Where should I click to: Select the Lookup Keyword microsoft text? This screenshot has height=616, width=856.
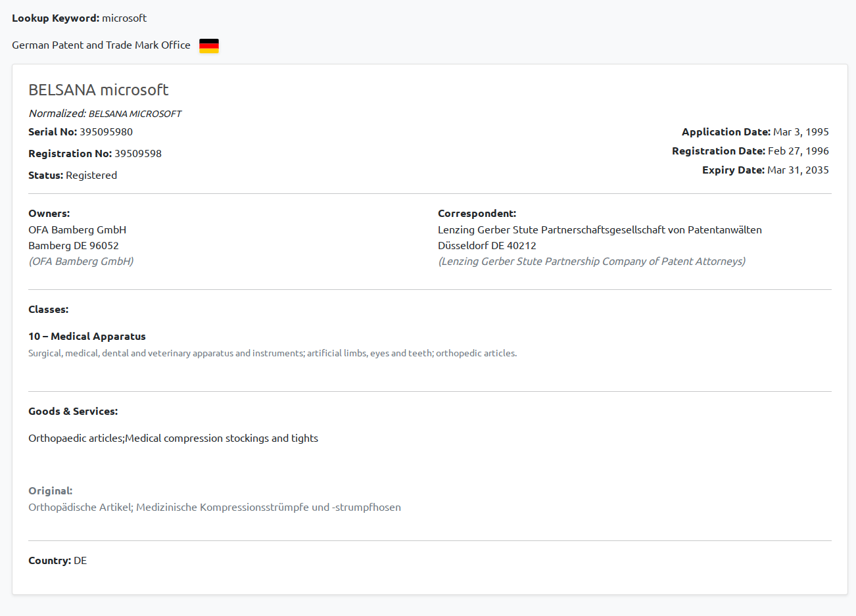tap(79, 18)
